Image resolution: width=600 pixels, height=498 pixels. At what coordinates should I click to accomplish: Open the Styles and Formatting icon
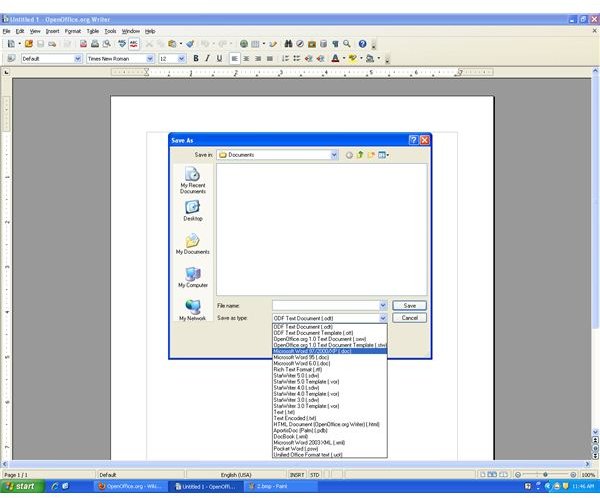coord(11,59)
